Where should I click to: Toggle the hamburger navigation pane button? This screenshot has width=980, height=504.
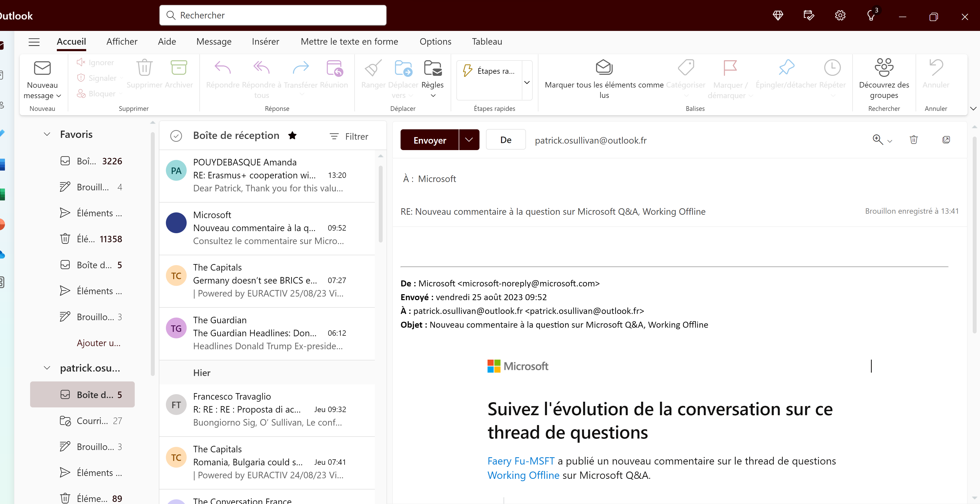coord(34,42)
